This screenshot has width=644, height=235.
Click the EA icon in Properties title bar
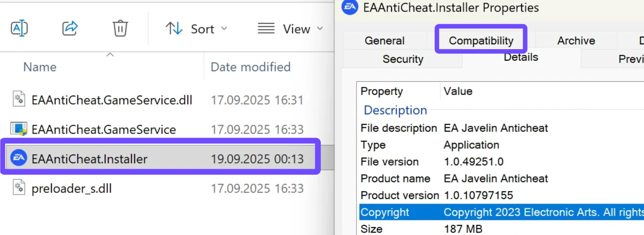(x=350, y=7)
